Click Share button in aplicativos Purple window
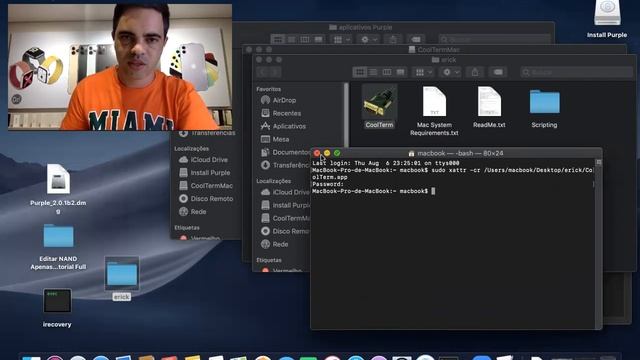This screenshot has height=360, width=640. pos(393,40)
